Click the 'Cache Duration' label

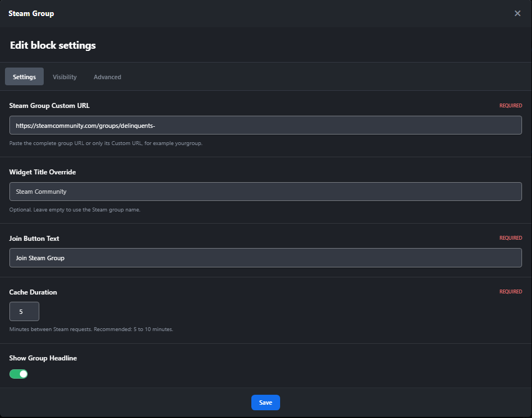pyautogui.click(x=33, y=292)
